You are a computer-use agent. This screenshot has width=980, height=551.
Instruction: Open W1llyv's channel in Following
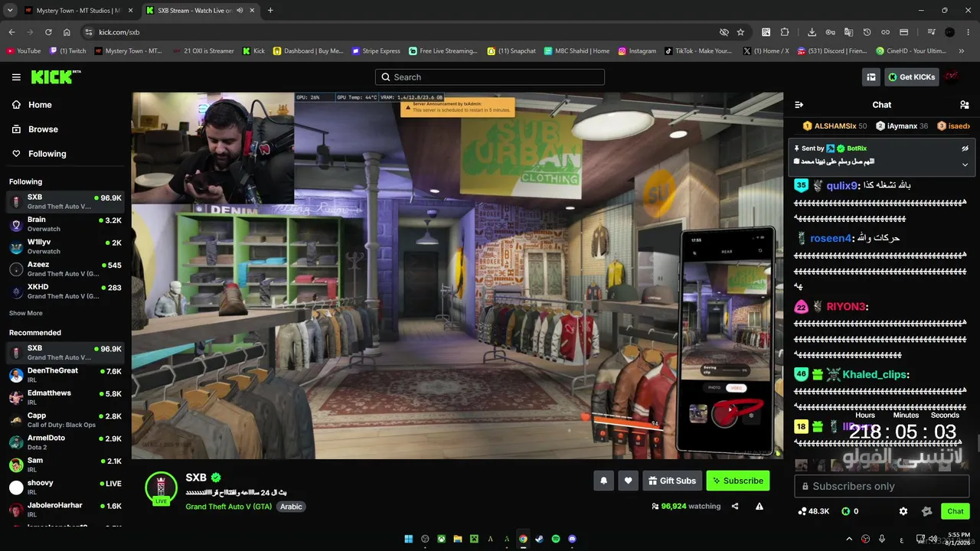[x=65, y=246]
